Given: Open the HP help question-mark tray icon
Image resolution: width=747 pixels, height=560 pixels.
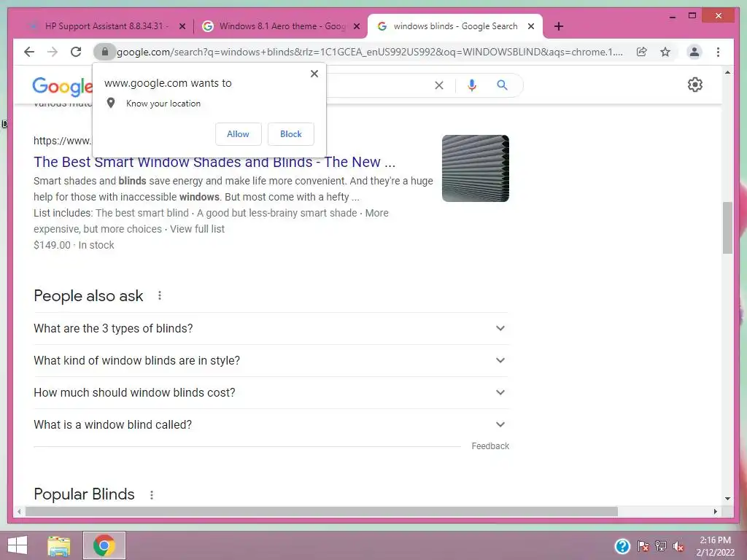Looking at the screenshot, I should (x=622, y=546).
